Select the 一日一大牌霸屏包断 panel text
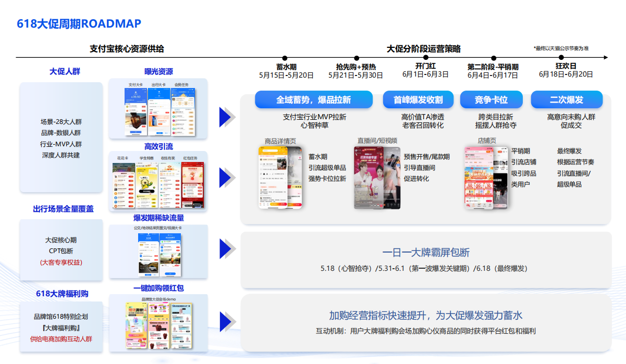Image resolution: width=626 pixels, height=364 pixels. pos(425,253)
